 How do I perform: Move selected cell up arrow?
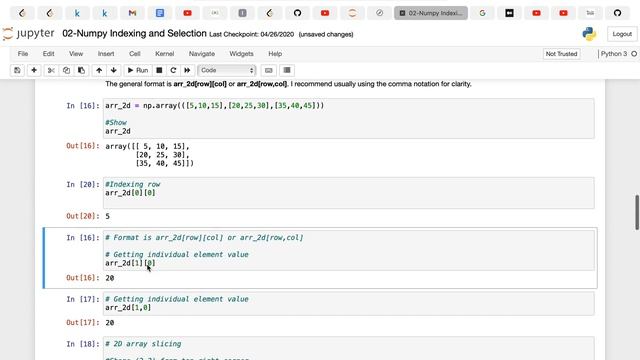click(x=99, y=70)
